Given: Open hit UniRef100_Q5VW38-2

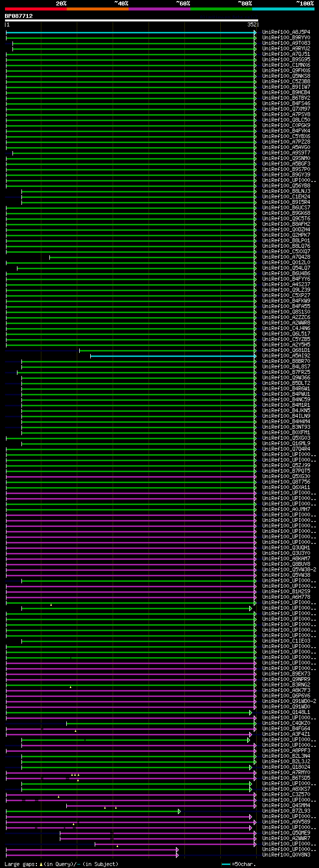Looking at the screenshot, I should 289,569.
